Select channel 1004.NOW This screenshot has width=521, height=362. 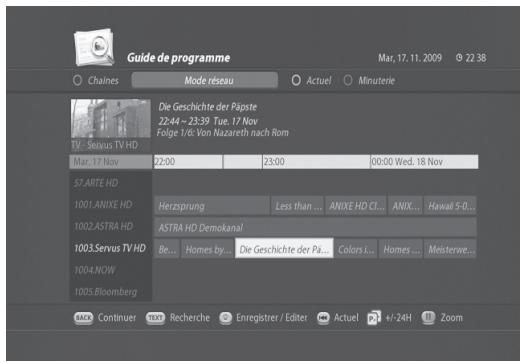coord(110,270)
